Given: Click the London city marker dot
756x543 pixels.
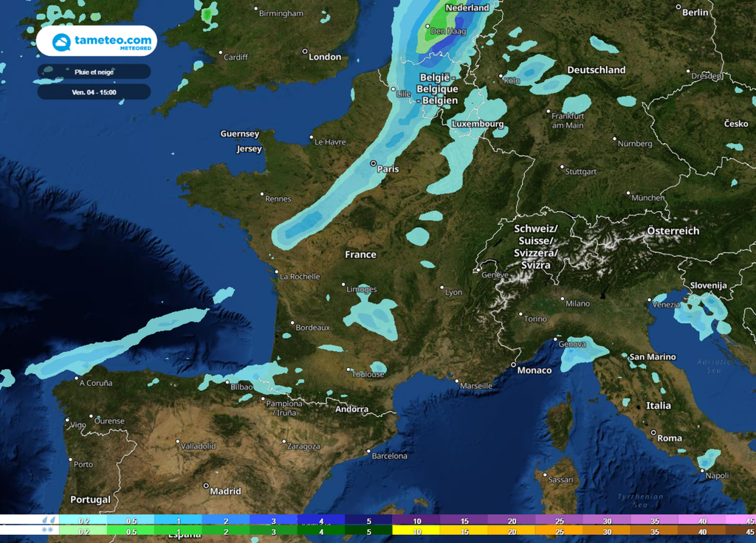Looking at the screenshot, I should coord(304,52).
